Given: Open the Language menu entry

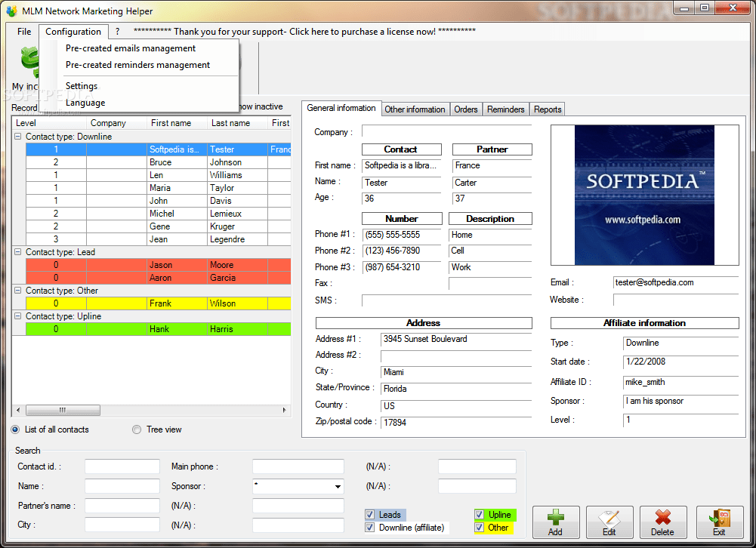Looking at the screenshot, I should point(85,103).
